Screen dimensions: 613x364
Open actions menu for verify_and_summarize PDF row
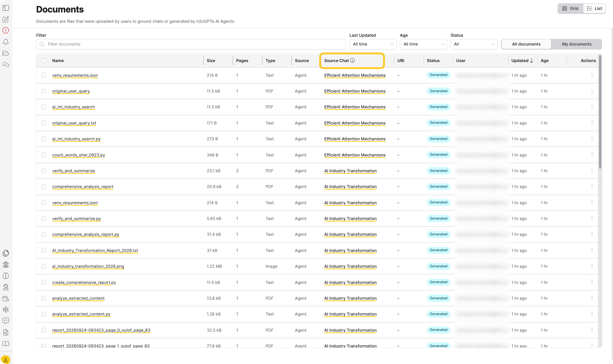click(592, 171)
